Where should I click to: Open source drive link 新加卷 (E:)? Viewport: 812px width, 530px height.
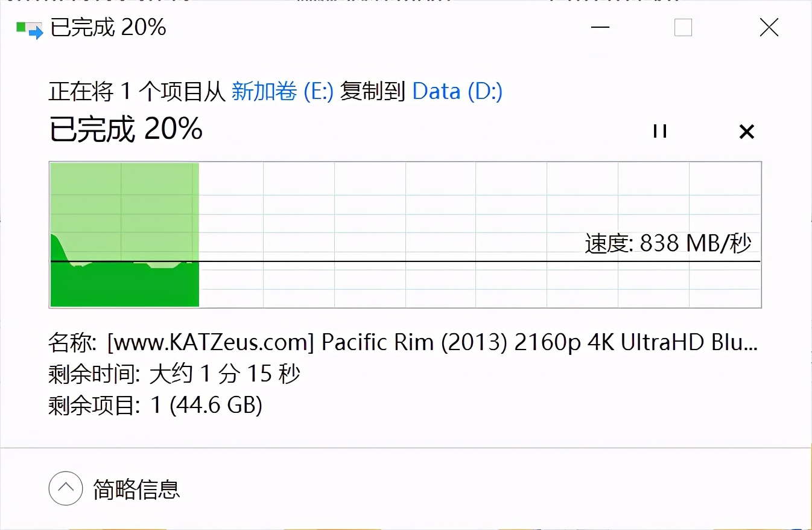point(282,91)
